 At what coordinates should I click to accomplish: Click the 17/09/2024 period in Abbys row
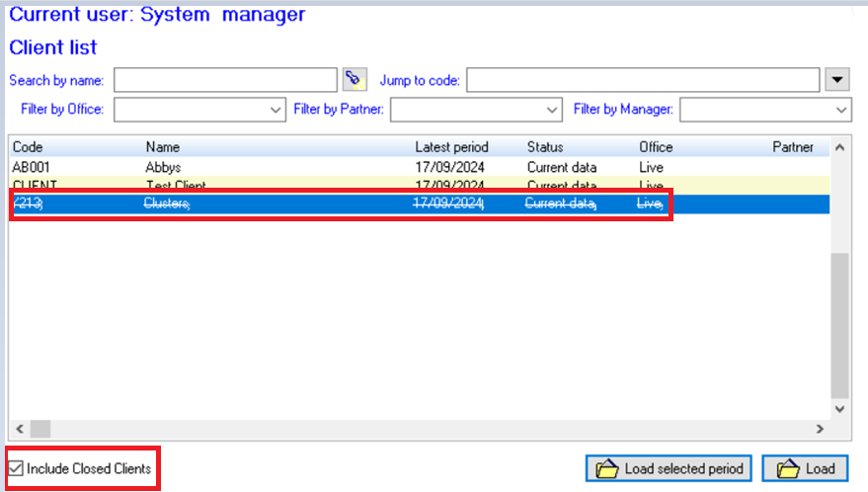pos(449,167)
